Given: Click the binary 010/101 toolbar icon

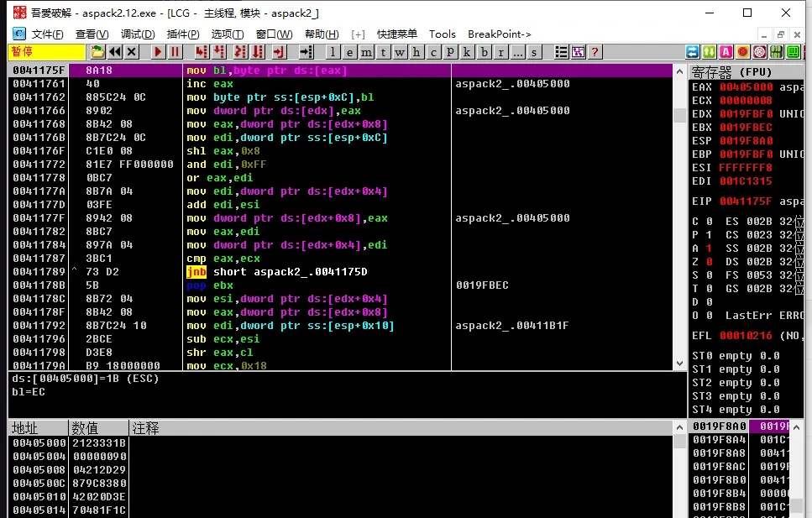Looking at the screenshot, I should click(776, 52).
